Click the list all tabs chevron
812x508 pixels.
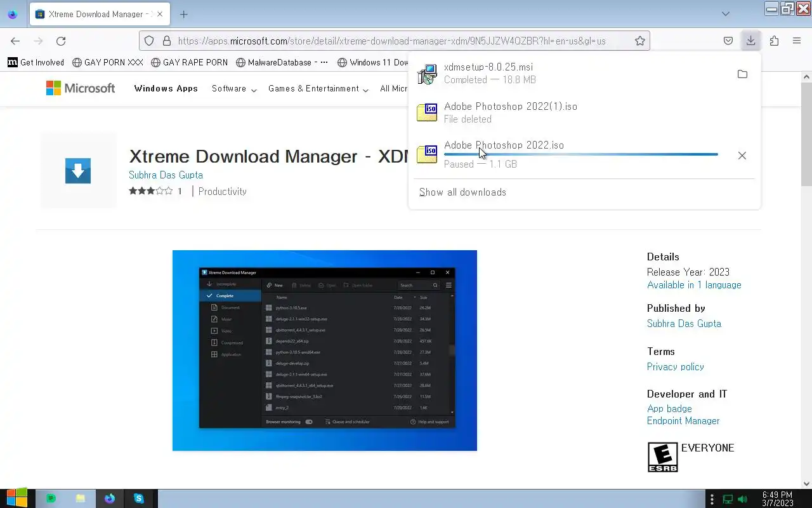pyautogui.click(x=726, y=14)
